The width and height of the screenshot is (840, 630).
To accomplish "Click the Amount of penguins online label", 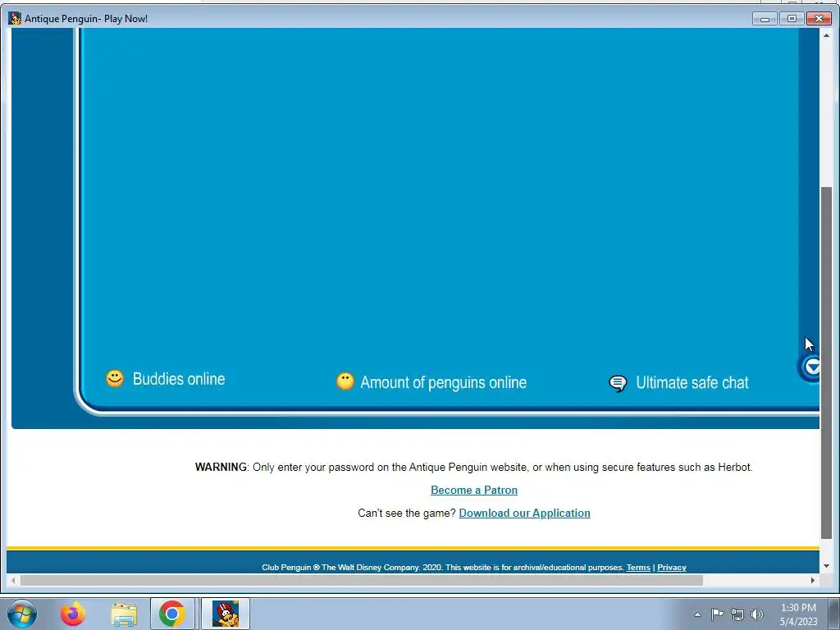I will click(444, 382).
